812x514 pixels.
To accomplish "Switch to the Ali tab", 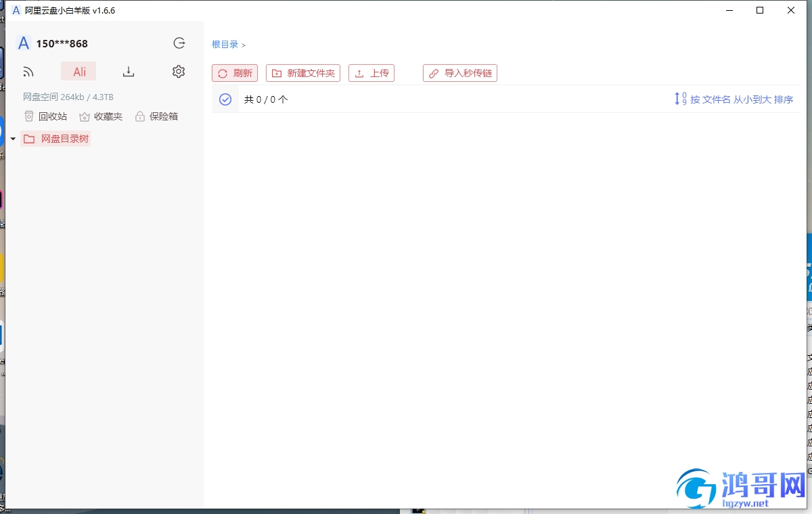I will tap(78, 72).
